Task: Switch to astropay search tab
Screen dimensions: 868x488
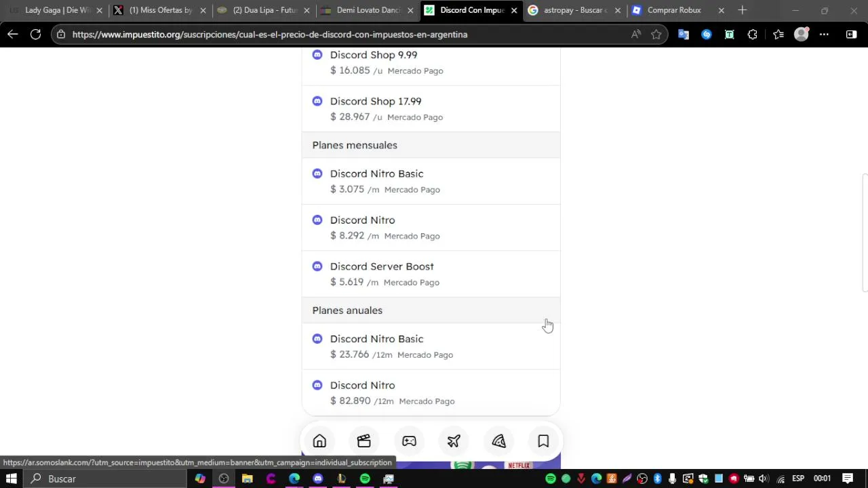Action: tap(574, 10)
